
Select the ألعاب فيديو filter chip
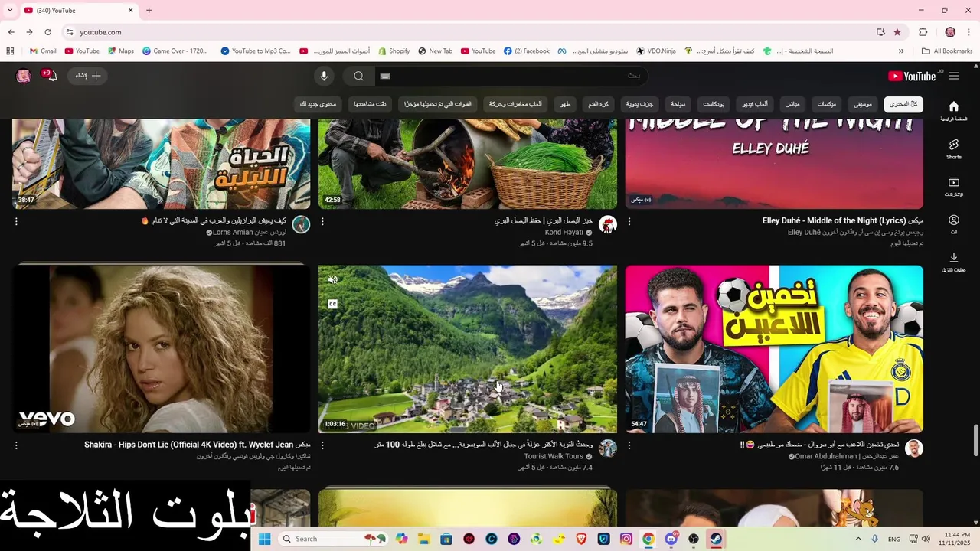click(756, 104)
